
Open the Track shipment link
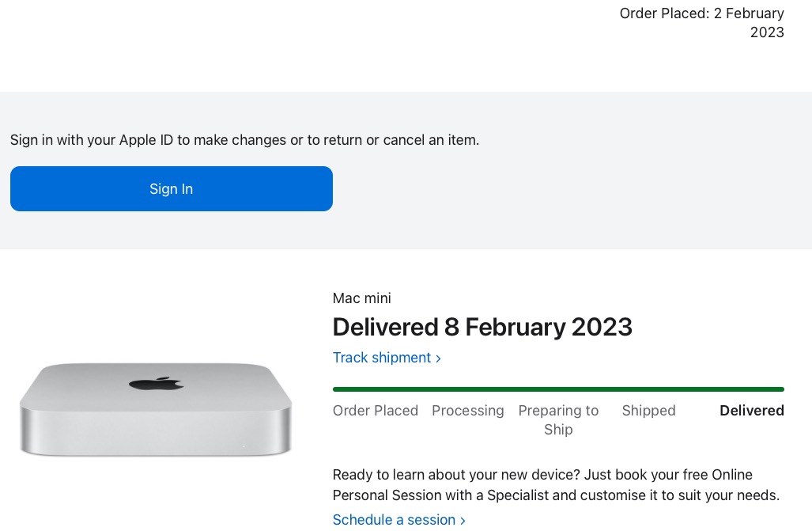(382, 358)
